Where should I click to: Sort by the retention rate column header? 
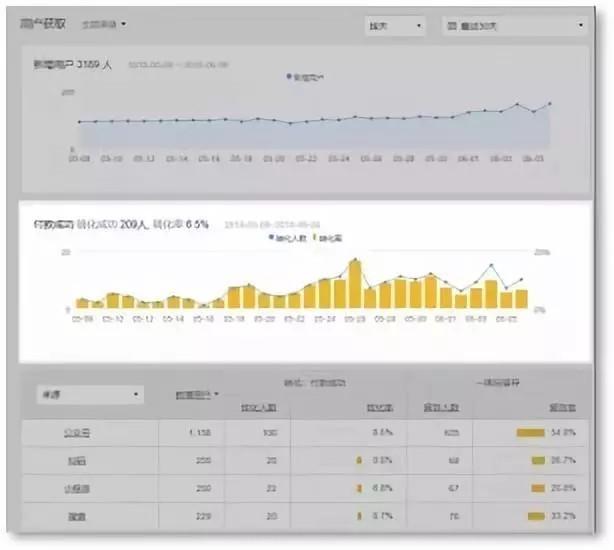pos(563,408)
